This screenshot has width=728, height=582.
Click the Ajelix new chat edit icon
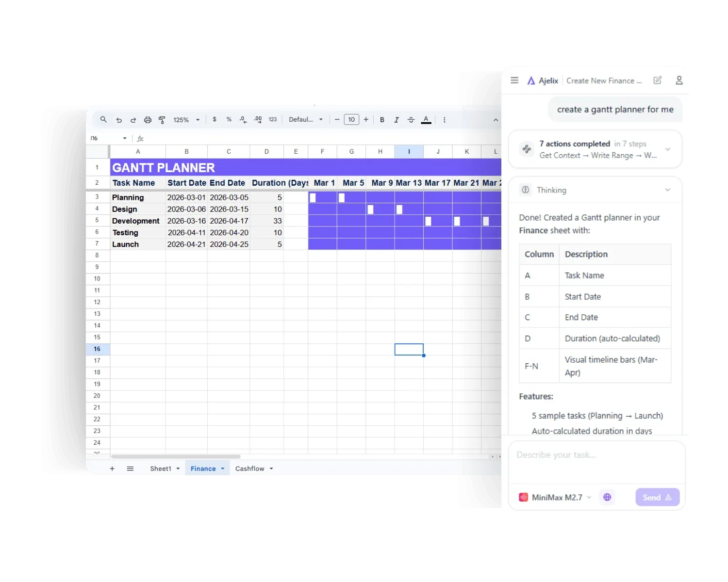coord(657,80)
